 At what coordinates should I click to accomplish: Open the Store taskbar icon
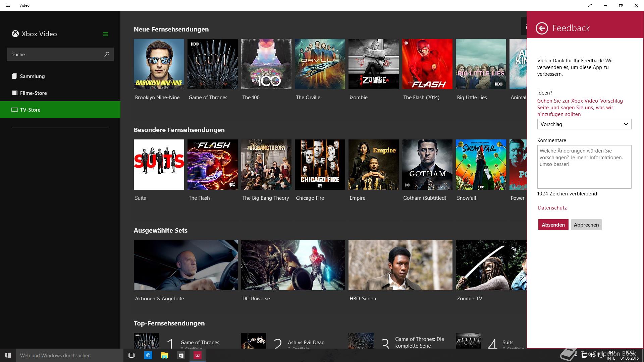coord(181,355)
